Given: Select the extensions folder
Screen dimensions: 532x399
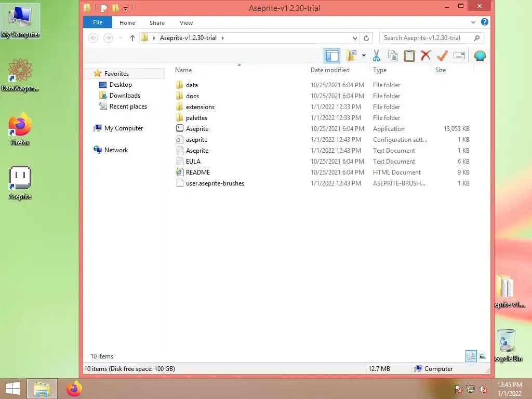Looking at the screenshot, I should pos(322,107).
